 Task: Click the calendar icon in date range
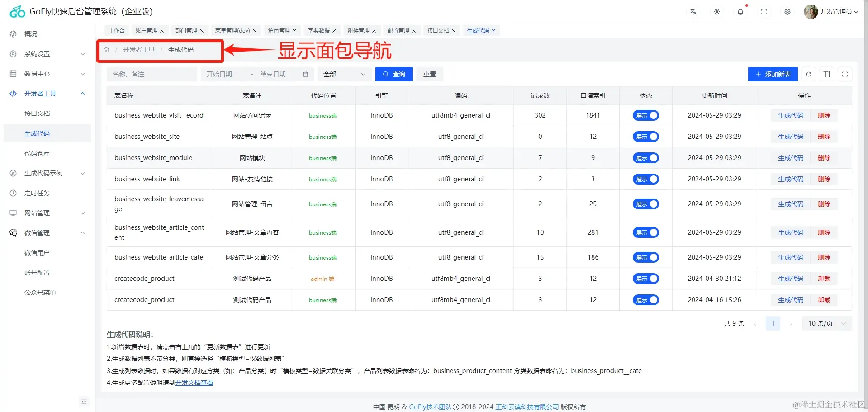point(305,74)
